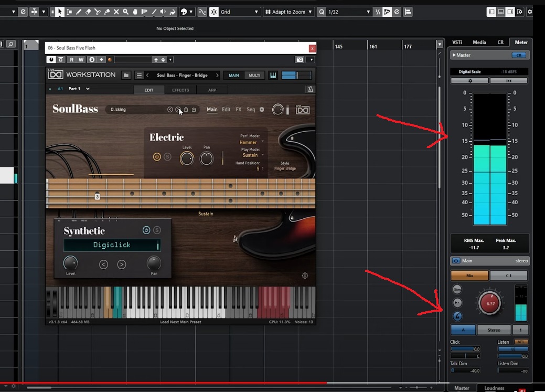Toggle the plug-in Activate power button

(x=51, y=59)
